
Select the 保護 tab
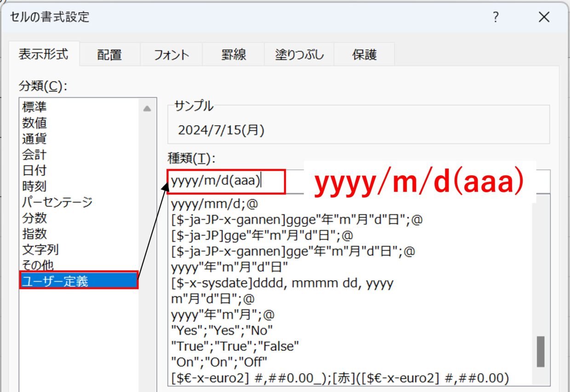[x=365, y=55]
